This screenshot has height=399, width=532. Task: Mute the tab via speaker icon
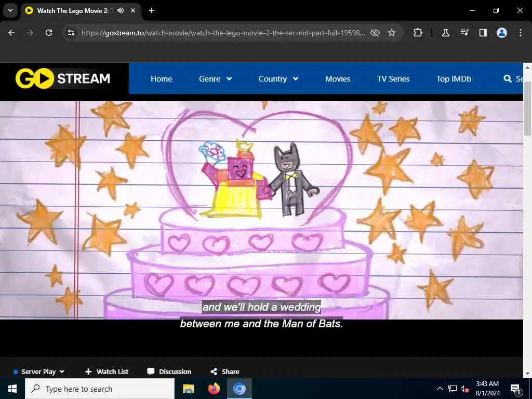tap(121, 10)
